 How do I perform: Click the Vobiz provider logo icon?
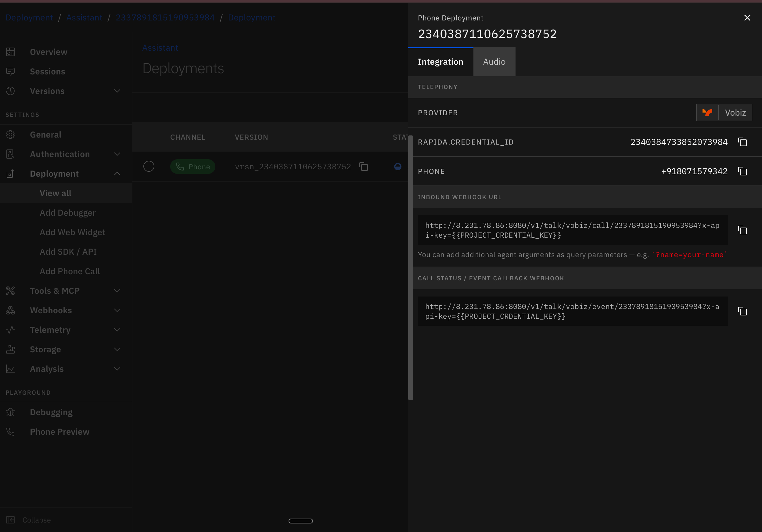click(707, 113)
